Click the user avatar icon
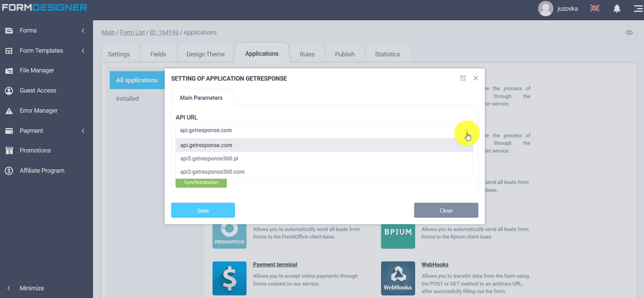This screenshot has height=298, width=644. click(x=545, y=9)
